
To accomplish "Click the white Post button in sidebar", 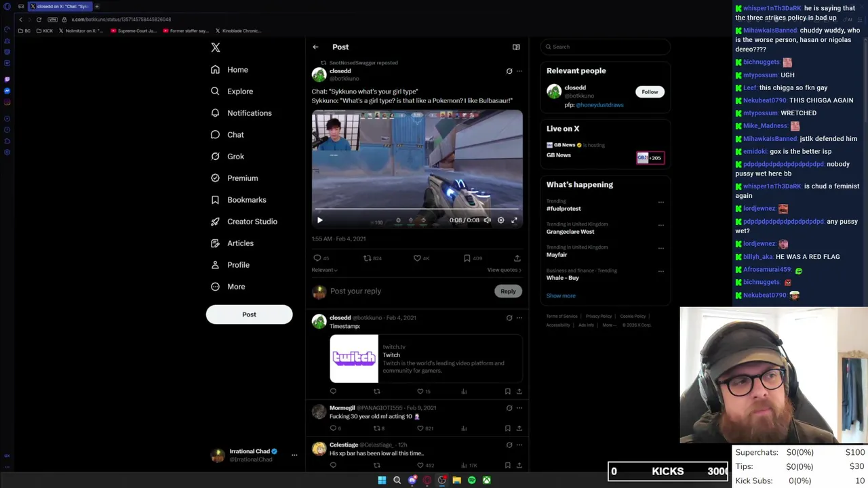I will 249,314.
